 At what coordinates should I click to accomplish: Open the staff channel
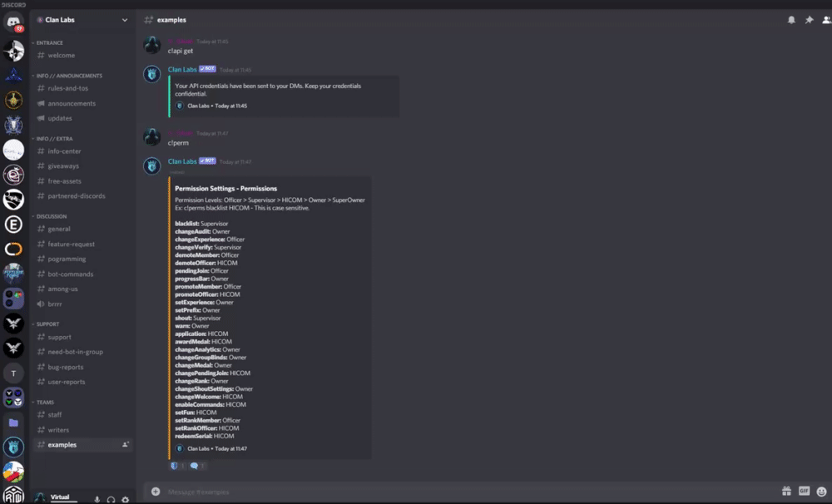point(82,415)
